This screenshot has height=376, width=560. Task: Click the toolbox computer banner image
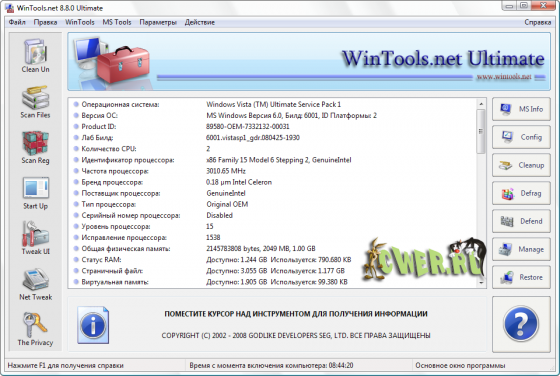coord(111,61)
